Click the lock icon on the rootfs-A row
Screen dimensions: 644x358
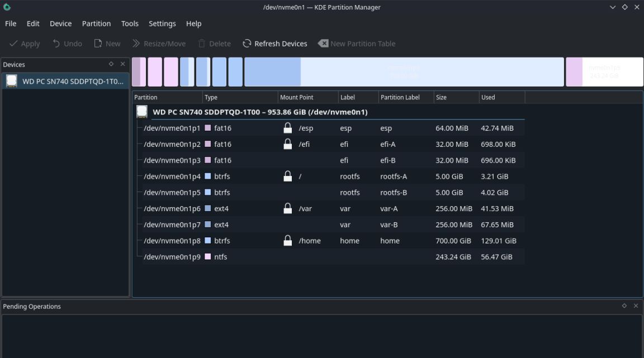[287, 176]
